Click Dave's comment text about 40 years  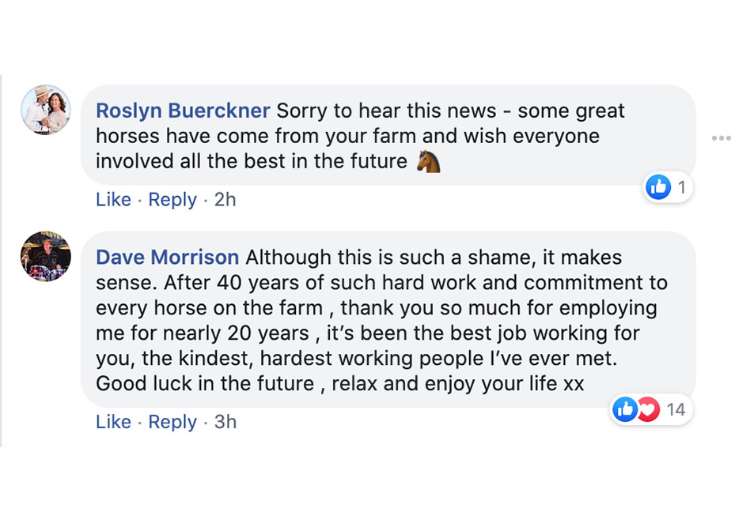coord(380,283)
